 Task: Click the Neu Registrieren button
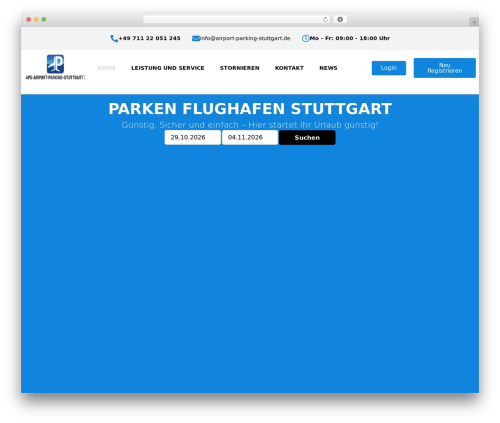[445, 68]
